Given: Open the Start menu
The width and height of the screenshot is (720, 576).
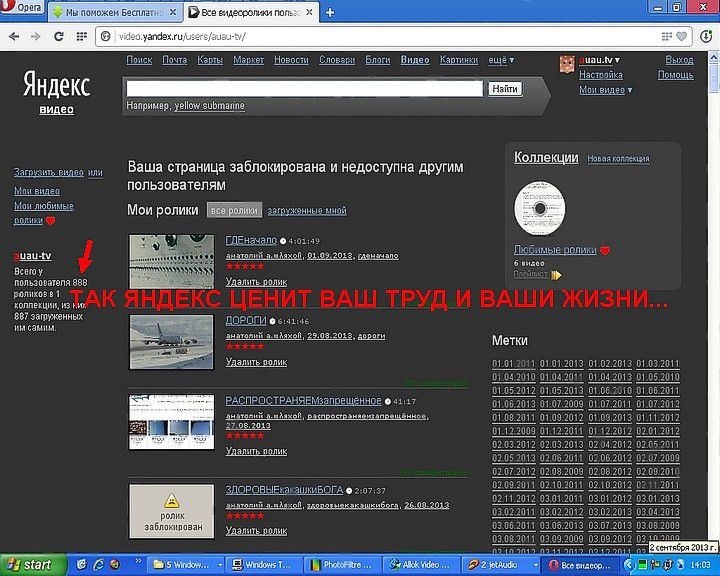Looking at the screenshot, I should click(x=33, y=565).
